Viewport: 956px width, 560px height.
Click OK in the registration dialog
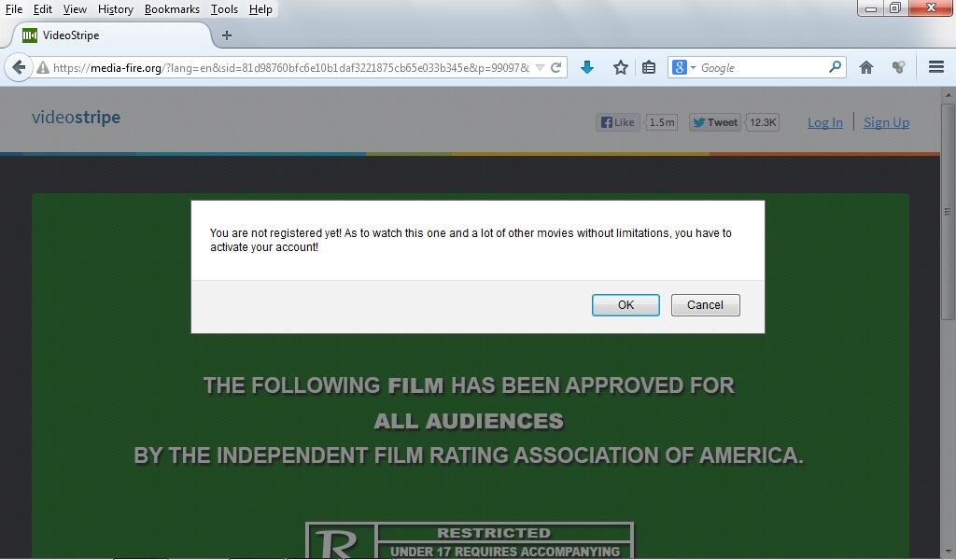tap(626, 304)
